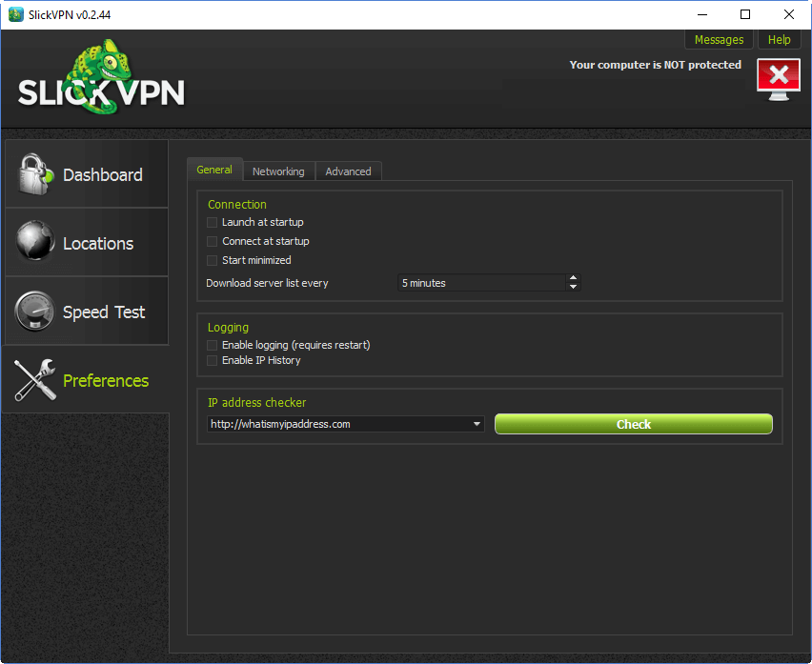
Task: Open the Help button
Action: pyautogui.click(x=779, y=40)
